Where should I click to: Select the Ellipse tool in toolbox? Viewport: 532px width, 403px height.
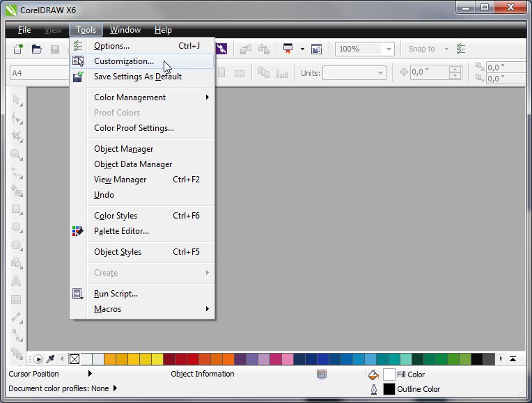(x=17, y=227)
